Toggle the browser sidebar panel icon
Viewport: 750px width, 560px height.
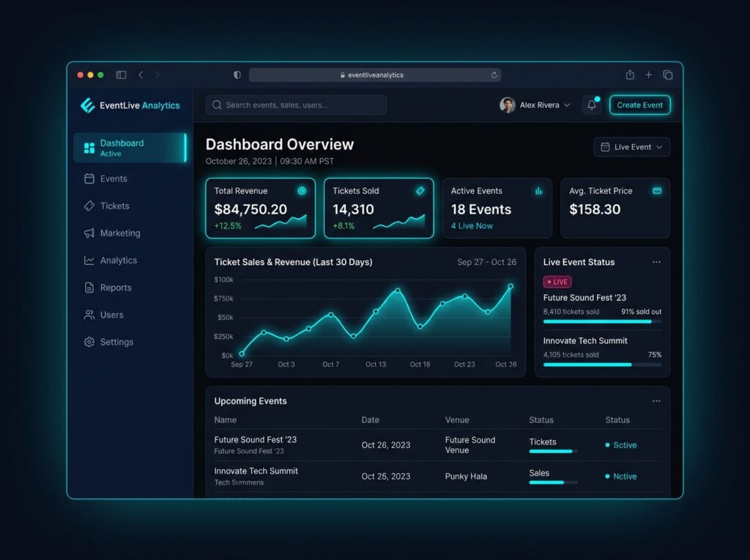121,75
